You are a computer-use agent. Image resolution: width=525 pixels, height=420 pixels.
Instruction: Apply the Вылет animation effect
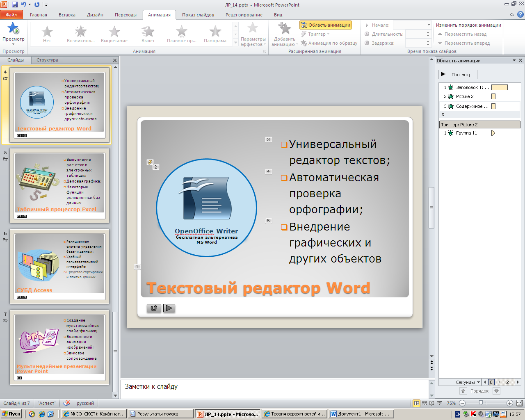point(148,33)
